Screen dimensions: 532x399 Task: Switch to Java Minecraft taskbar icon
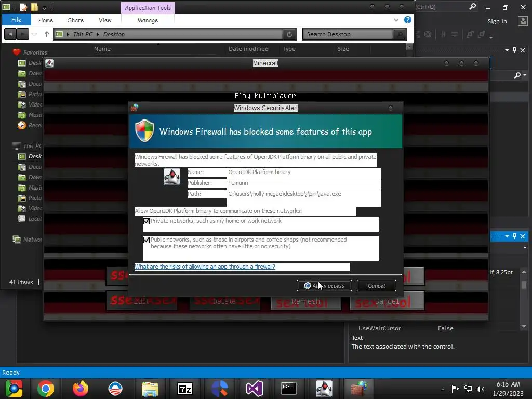pos(324,389)
